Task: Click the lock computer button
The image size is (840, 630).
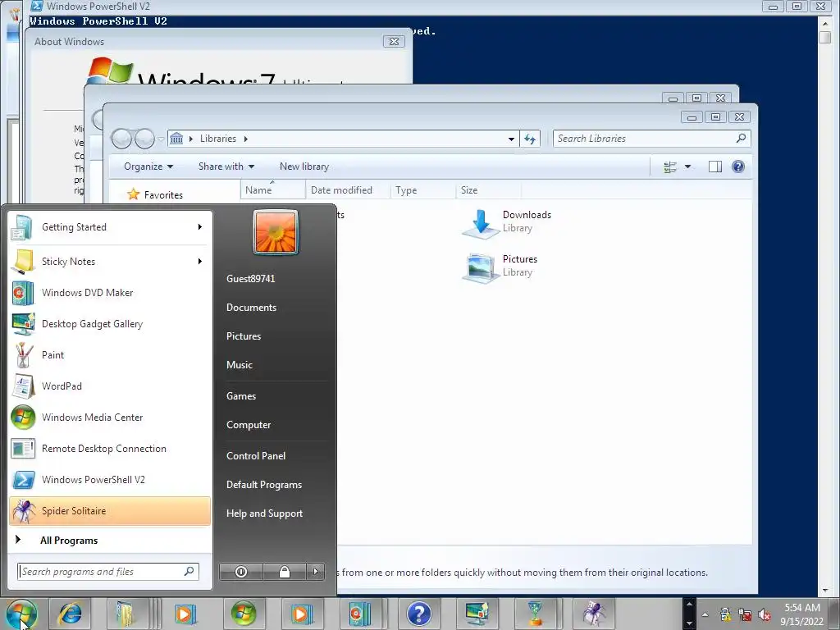Action: (x=285, y=572)
